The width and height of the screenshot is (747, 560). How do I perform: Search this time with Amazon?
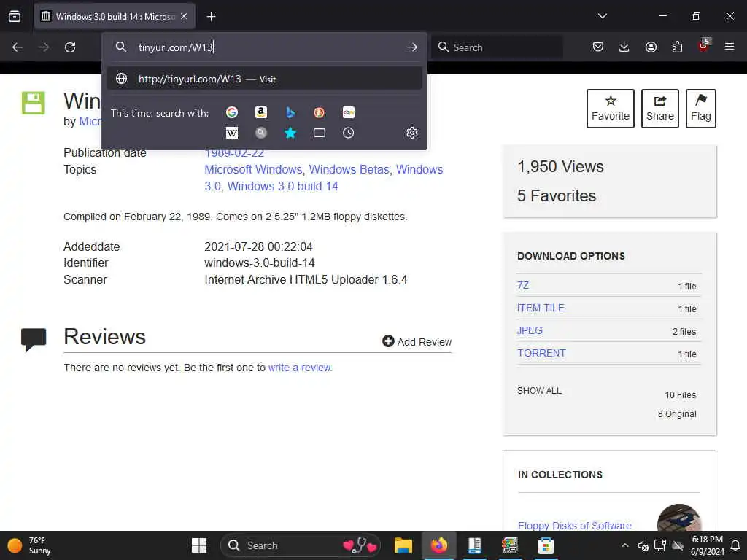pos(260,112)
